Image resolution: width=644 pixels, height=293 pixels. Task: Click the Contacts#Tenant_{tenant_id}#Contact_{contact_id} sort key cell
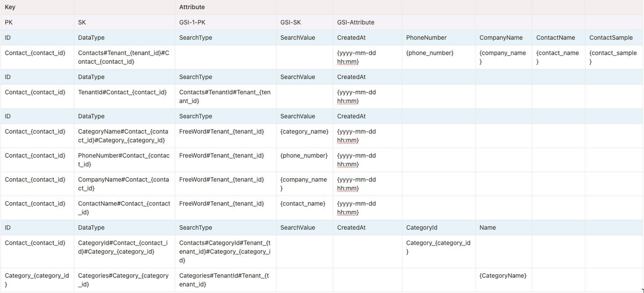coord(125,57)
